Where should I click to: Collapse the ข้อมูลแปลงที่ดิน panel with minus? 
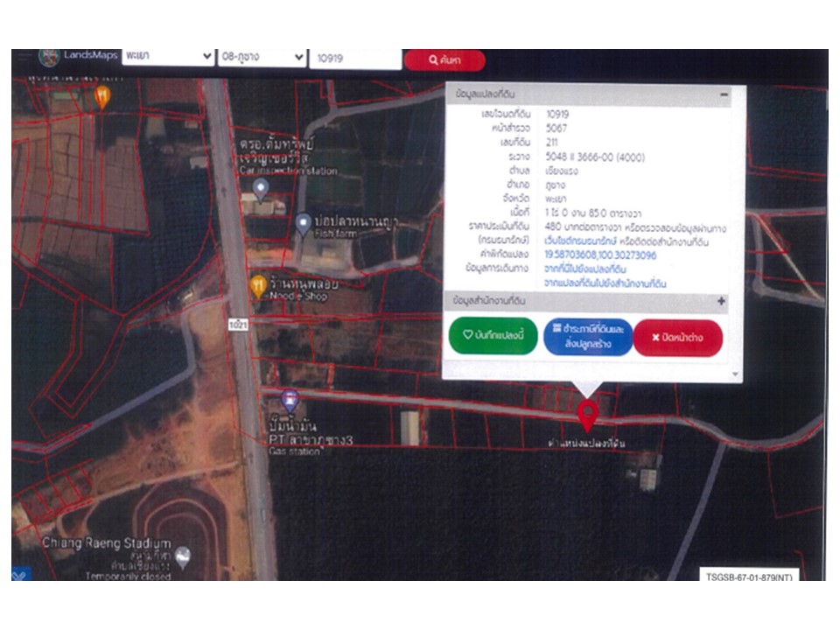(724, 94)
